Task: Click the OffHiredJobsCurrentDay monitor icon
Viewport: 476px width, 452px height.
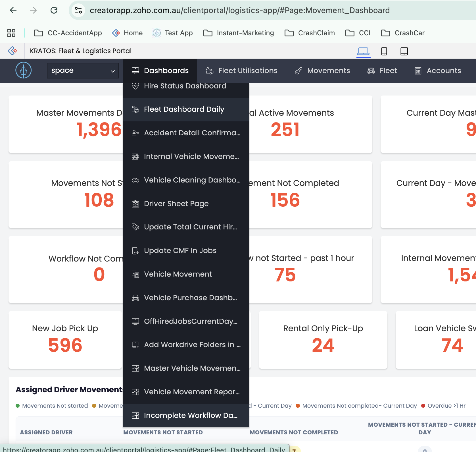Action: tap(135, 322)
